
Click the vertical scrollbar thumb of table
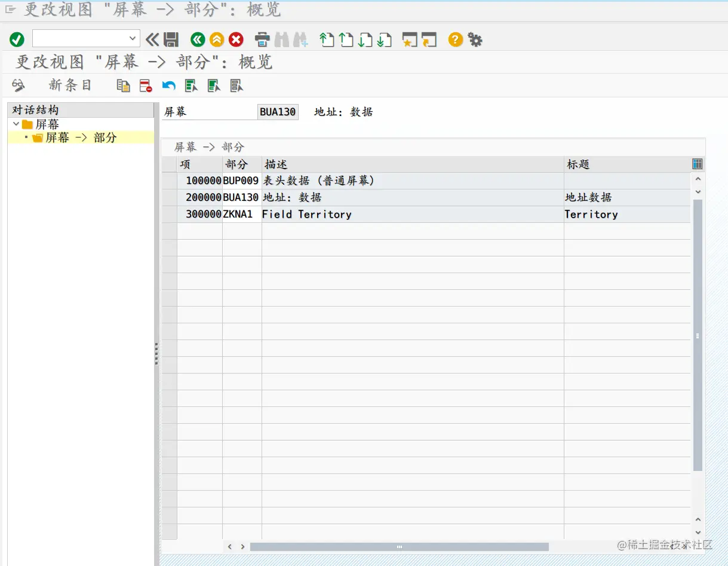pos(698,335)
